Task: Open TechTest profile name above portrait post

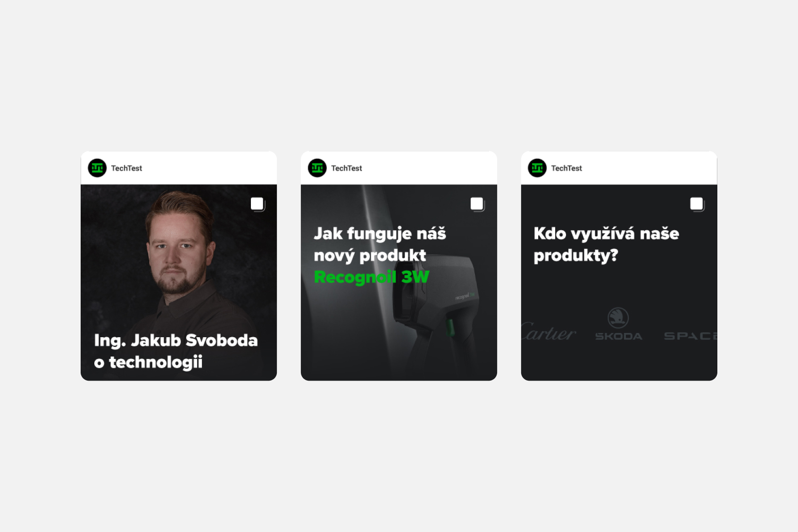Action: (x=126, y=168)
